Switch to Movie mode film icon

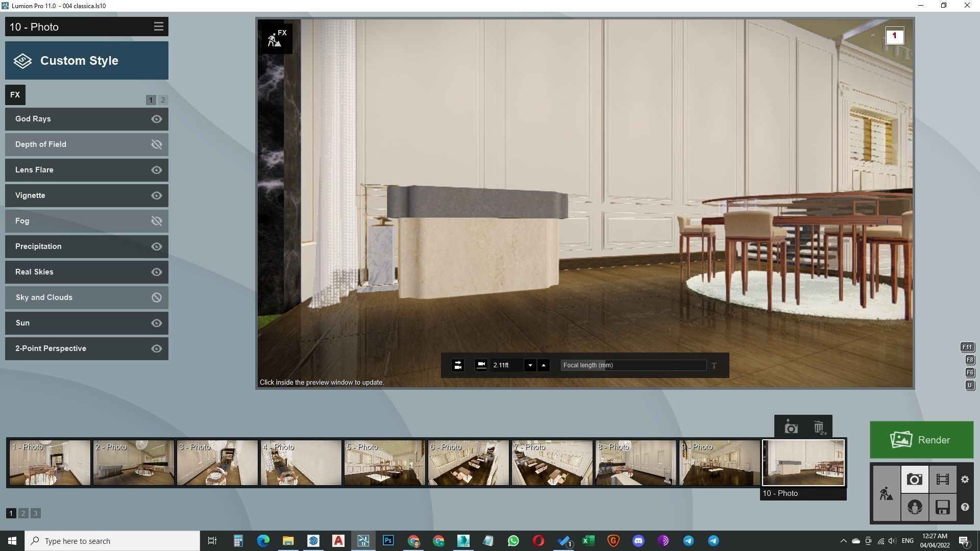click(x=942, y=479)
